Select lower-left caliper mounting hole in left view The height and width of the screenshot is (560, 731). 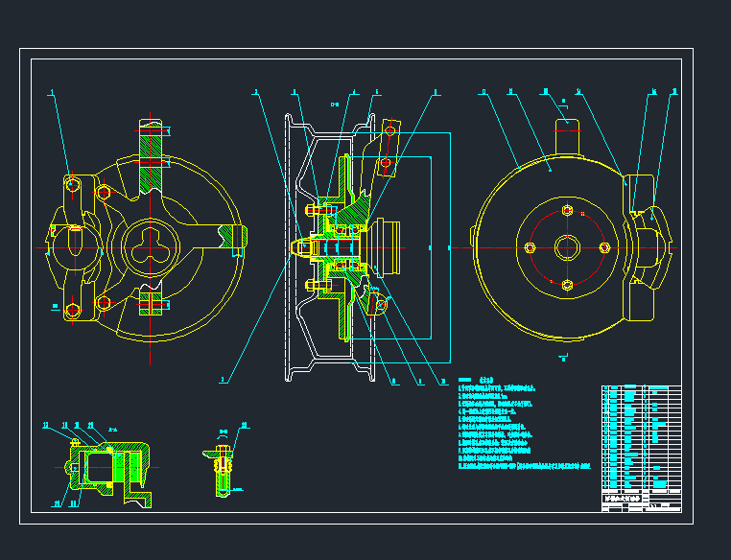point(73,309)
